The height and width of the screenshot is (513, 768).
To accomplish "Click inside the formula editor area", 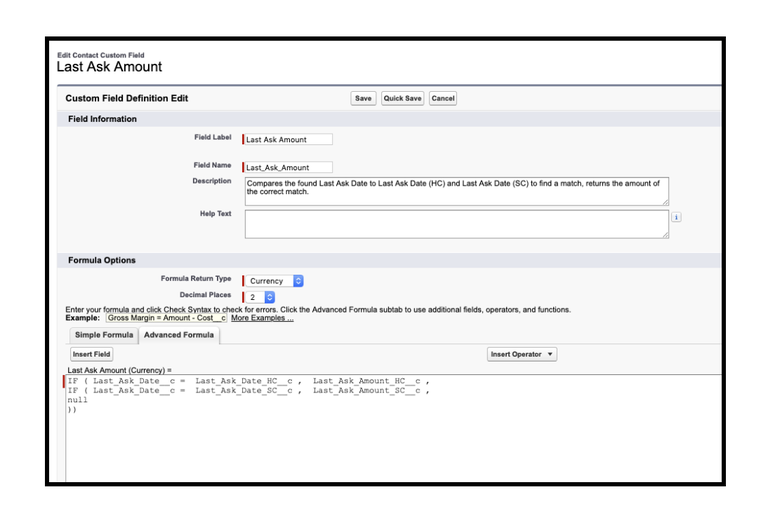I will [x=393, y=428].
